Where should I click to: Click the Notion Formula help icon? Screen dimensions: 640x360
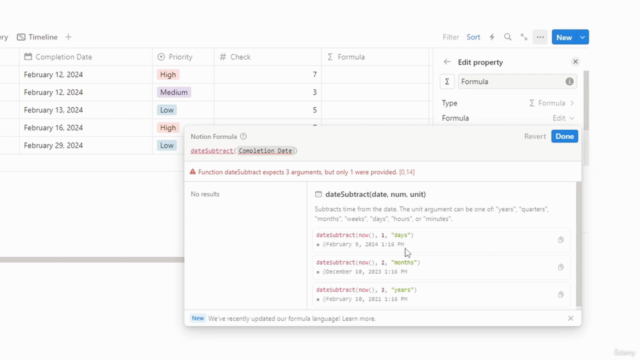click(243, 136)
